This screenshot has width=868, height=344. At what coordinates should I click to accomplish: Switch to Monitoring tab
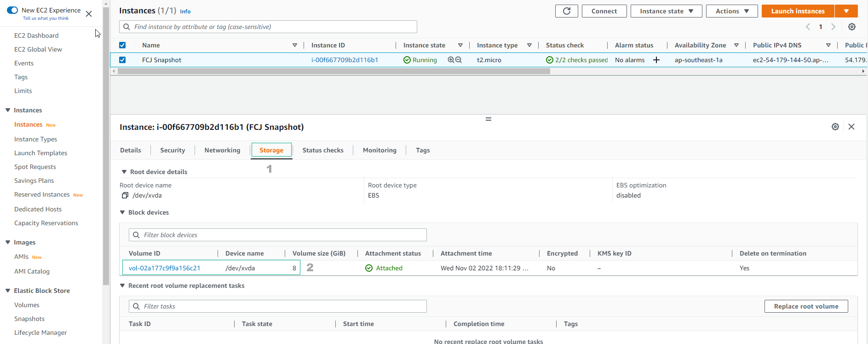[379, 150]
